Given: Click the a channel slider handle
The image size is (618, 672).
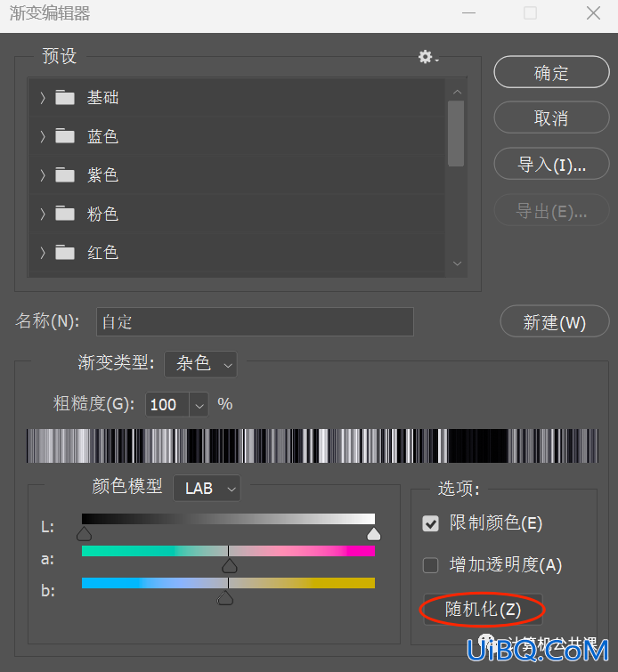Looking at the screenshot, I should (x=230, y=566).
